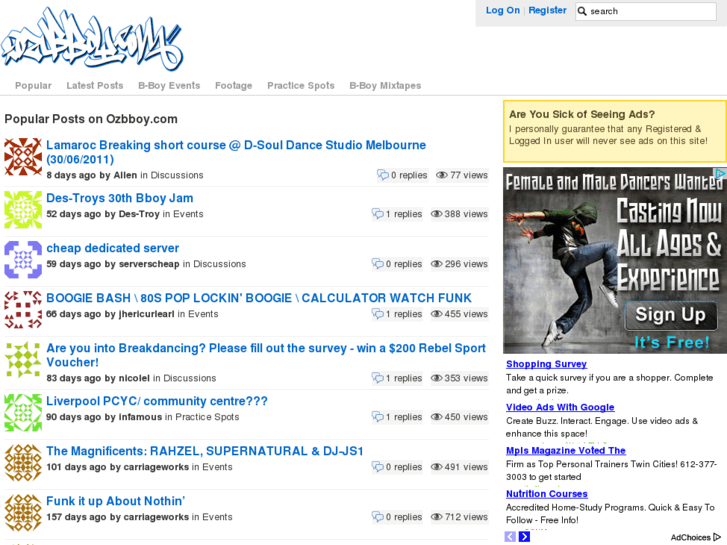The height and width of the screenshot is (545, 727).
Task: Open Practice Spots tab
Action: click(301, 85)
